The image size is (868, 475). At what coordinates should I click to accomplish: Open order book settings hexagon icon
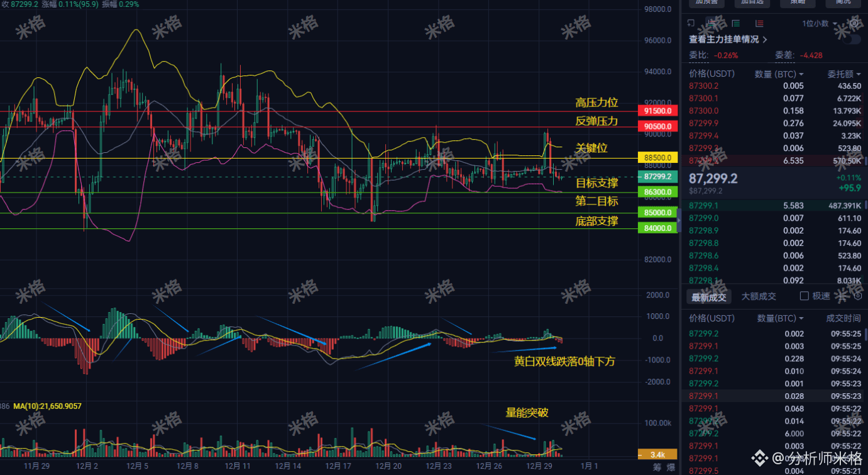[854, 24]
